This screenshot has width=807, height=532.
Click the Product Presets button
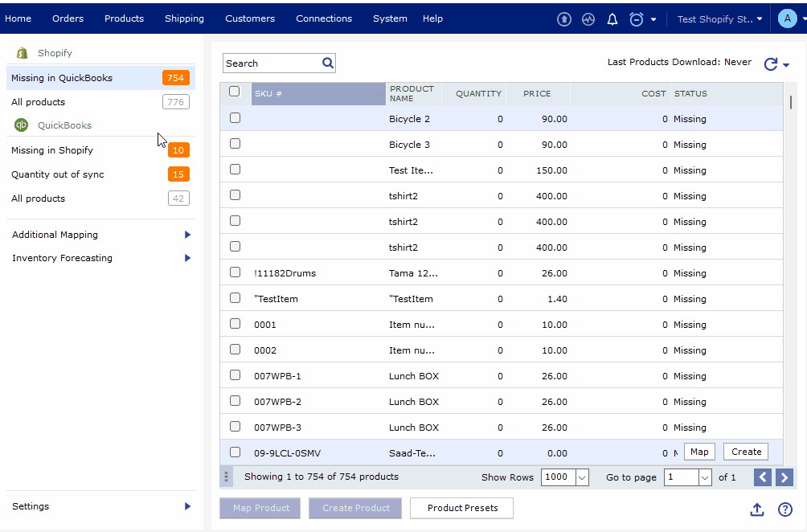(x=462, y=508)
